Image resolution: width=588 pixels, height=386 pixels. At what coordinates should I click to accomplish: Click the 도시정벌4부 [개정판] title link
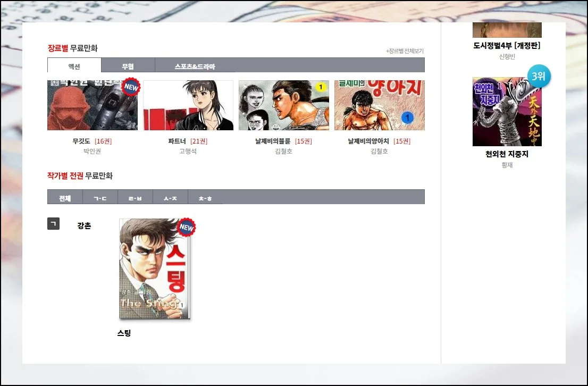click(x=507, y=46)
